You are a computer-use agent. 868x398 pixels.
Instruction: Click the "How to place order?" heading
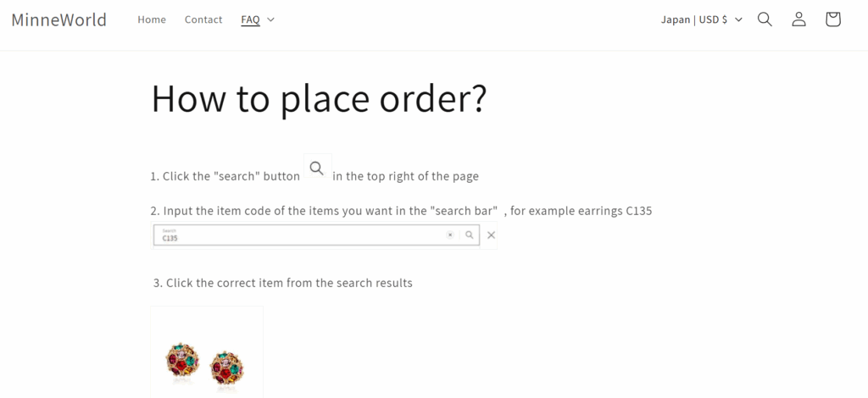tap(319, 98)
